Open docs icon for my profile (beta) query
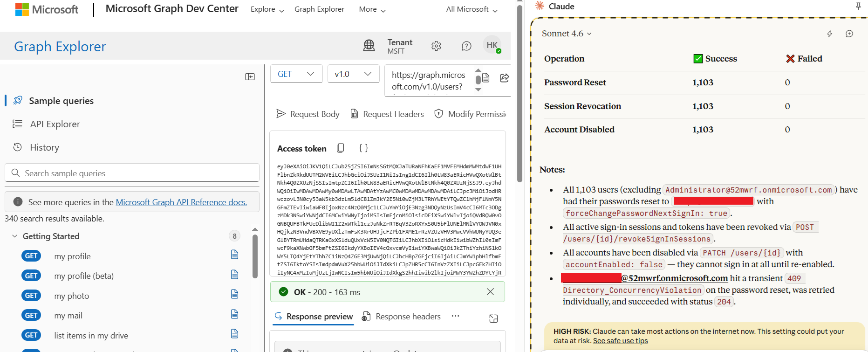 (235, 275)
